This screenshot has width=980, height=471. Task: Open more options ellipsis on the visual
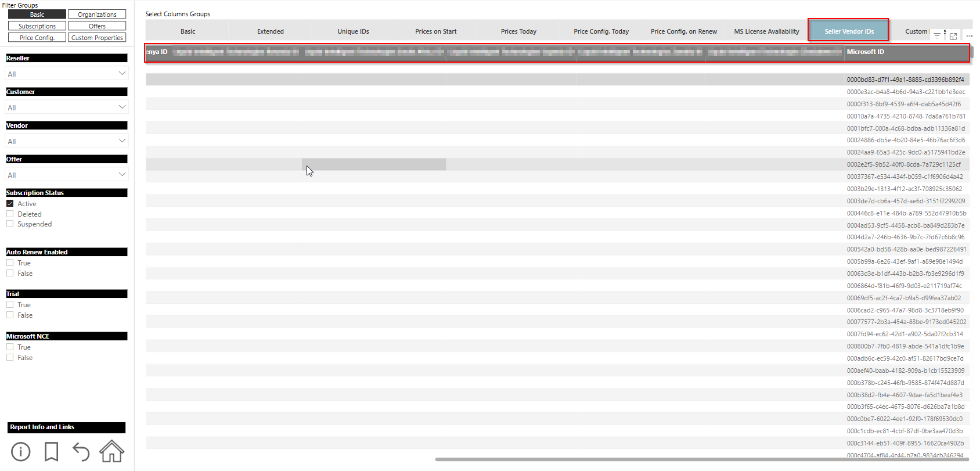click(x=970, y=36)
